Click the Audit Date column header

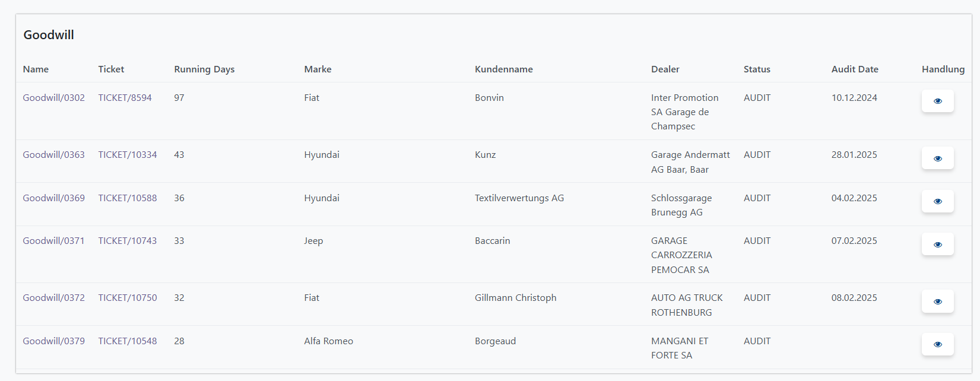(855, 69)
